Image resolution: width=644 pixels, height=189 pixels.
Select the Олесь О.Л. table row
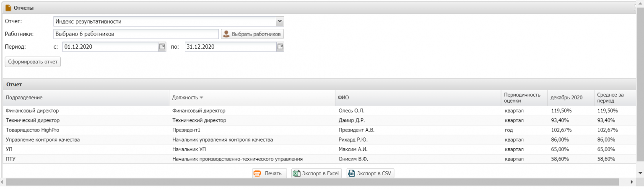point(319,111)
